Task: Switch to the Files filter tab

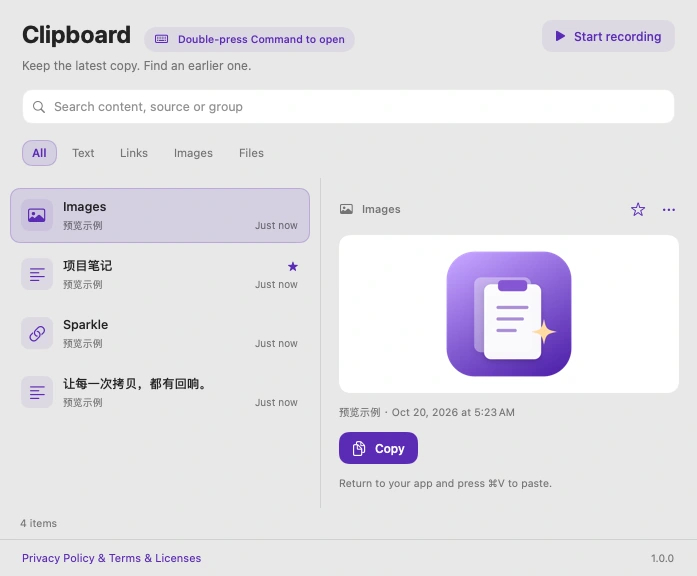Action: [251, 153]
